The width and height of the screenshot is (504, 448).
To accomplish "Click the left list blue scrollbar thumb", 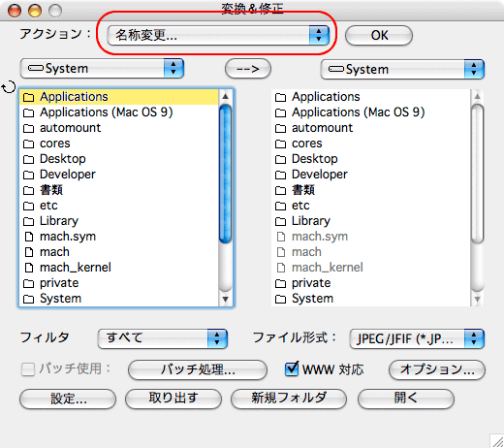I will (225, 175).
